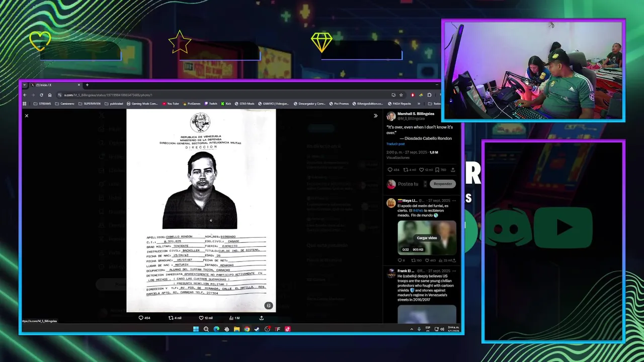Share icon in side panel action row
The height and width of the screenshot is (362, 644).
point(453,170)
